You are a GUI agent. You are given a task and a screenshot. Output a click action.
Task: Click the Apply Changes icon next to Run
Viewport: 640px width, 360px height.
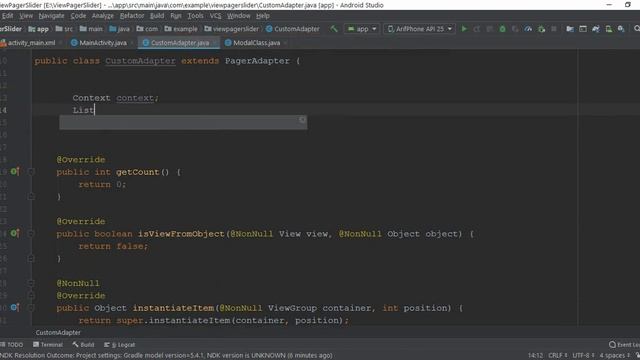click(x=476, y=29)
